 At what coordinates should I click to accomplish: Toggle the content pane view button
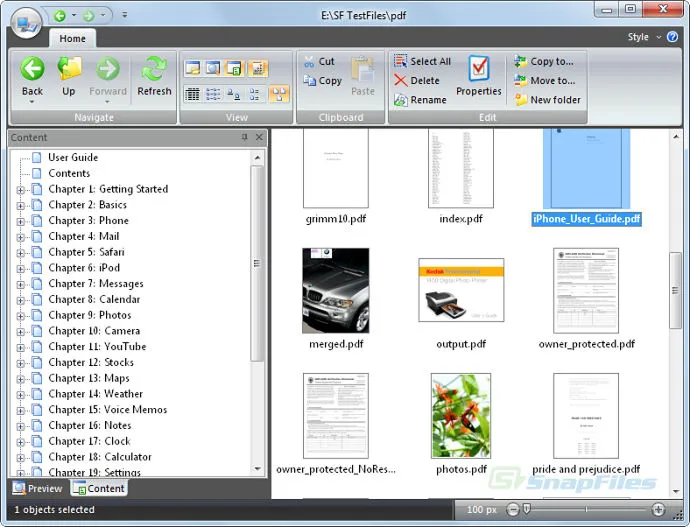[x=235, y=68]
